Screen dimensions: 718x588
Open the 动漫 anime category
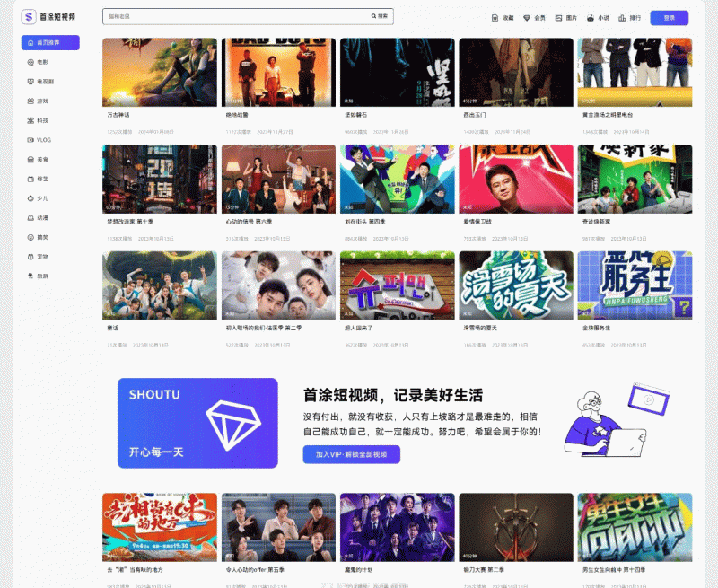(42, 217)
